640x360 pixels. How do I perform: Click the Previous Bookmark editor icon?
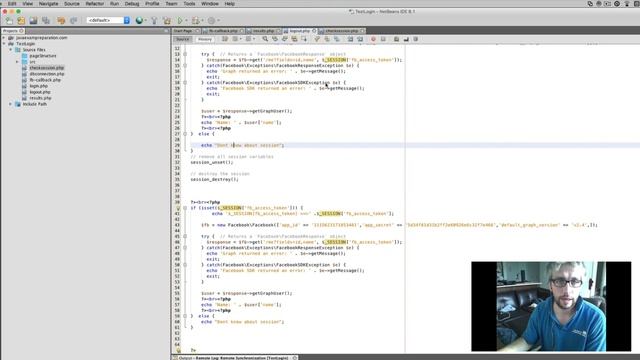[x=317, y=39]
